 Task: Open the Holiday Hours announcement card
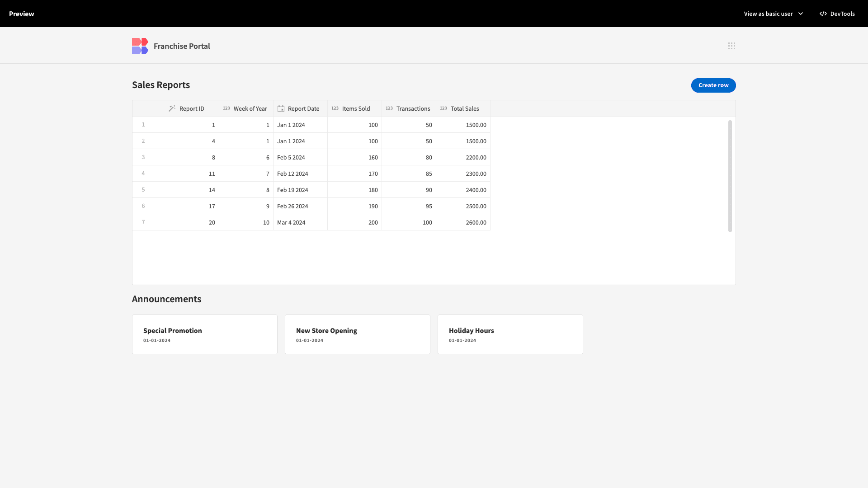coord(510,334)
